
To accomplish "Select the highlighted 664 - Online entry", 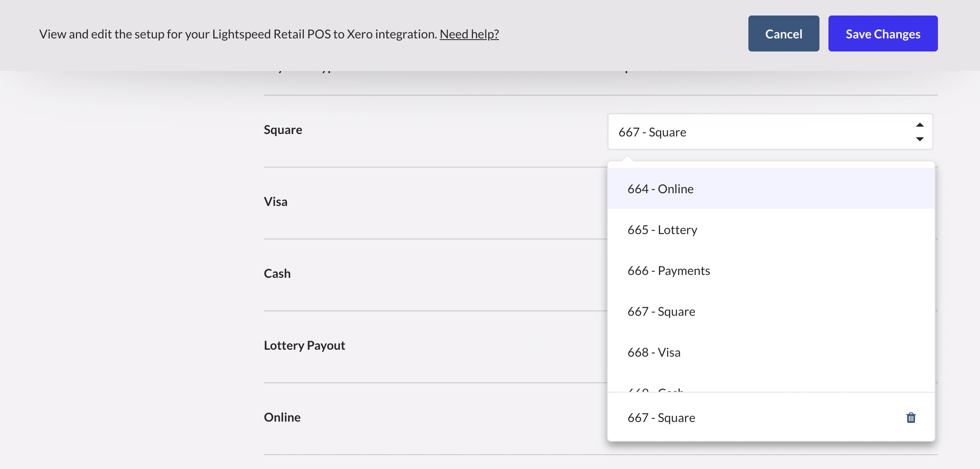I will tap(660, 189).
